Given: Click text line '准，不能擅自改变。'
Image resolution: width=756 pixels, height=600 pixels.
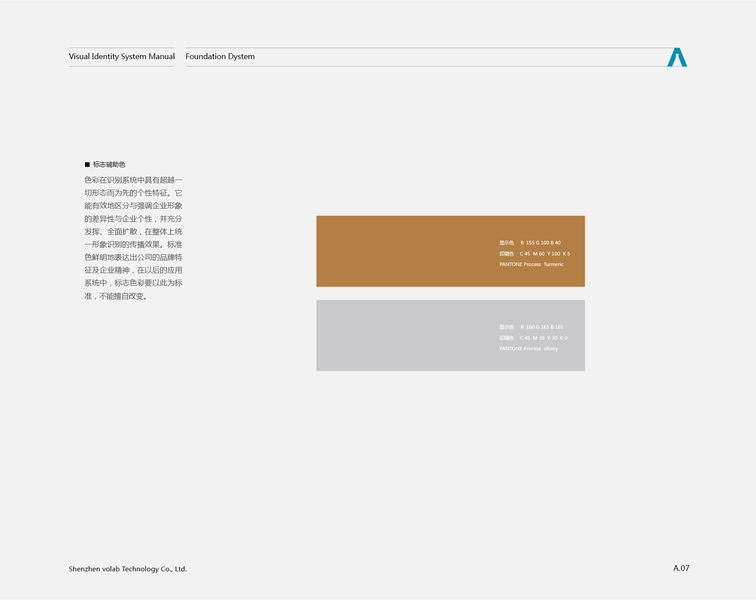Looking at the screenshot, I should coord(116,296).
